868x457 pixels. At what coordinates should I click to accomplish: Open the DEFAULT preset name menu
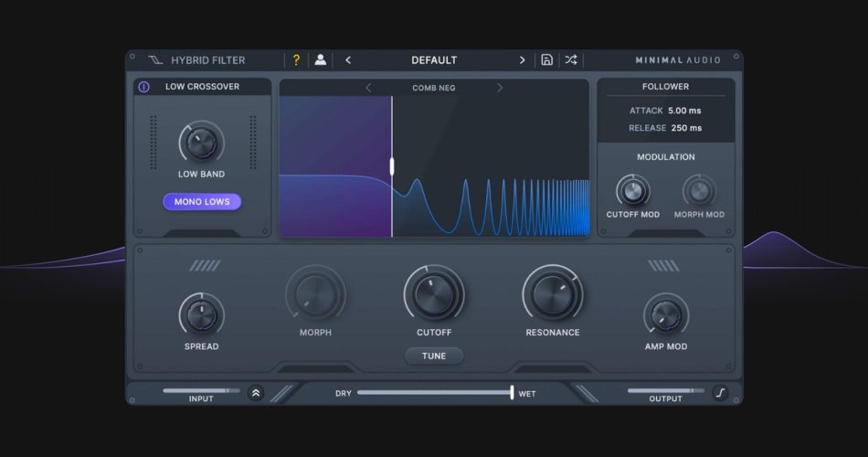click(434, 60)
